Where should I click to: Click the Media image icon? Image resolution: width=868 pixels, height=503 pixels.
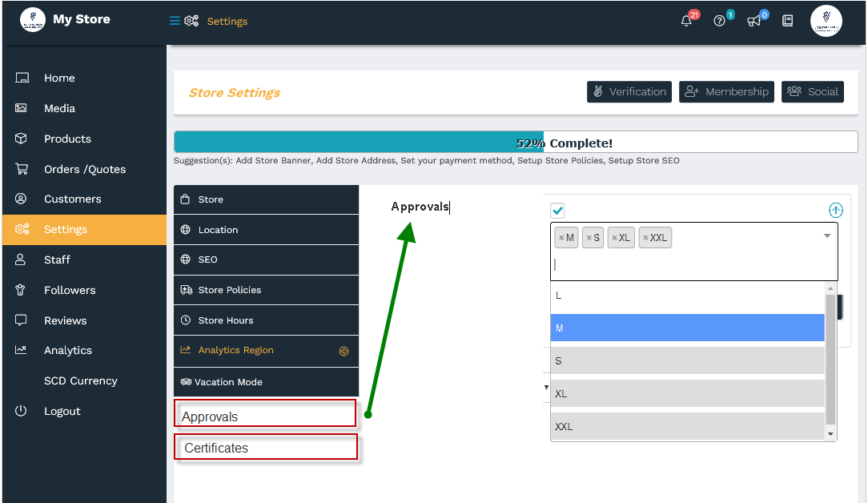click(21, 108)
